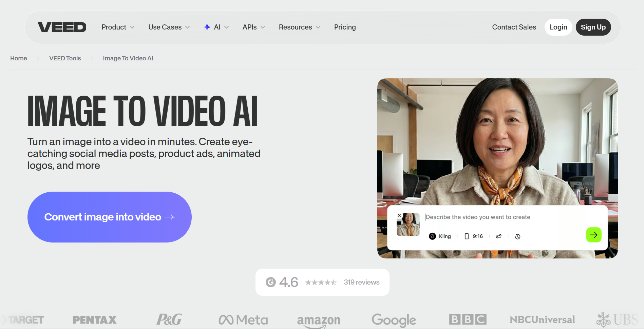644x329 pixels.
Task: Click the BBC logo
Action: pos(468,320)
